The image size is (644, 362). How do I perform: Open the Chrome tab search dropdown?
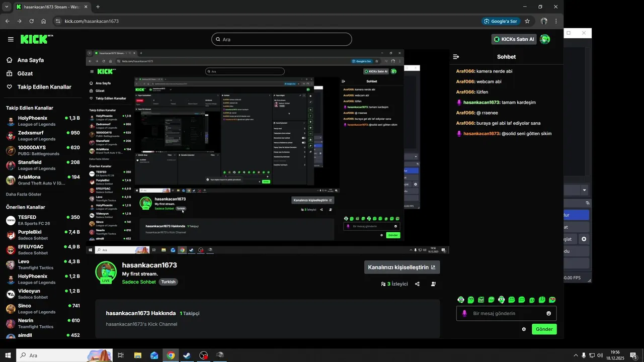click(x=7, y=7)
